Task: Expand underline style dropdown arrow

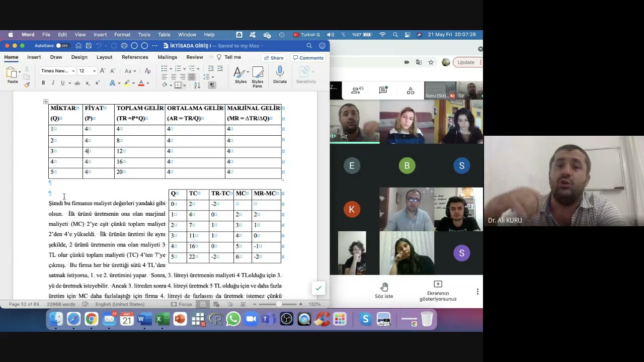Action: [x=69, y=83]
